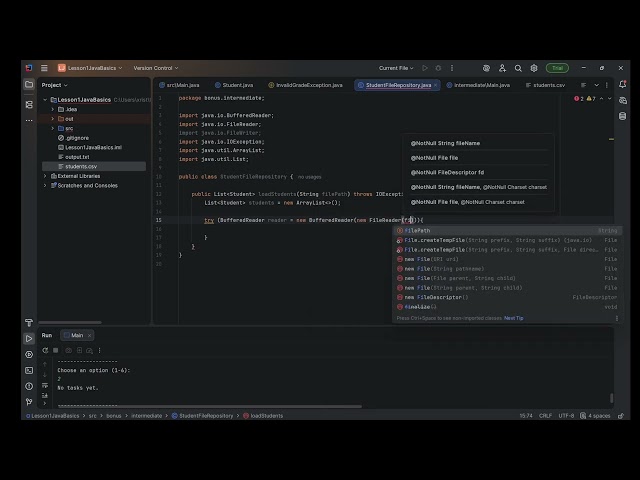Open Current File run configuration dropdown

396,68
